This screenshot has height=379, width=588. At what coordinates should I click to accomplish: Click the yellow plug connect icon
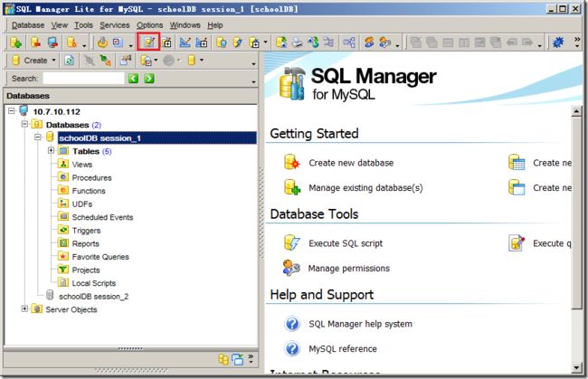point(102,43)
